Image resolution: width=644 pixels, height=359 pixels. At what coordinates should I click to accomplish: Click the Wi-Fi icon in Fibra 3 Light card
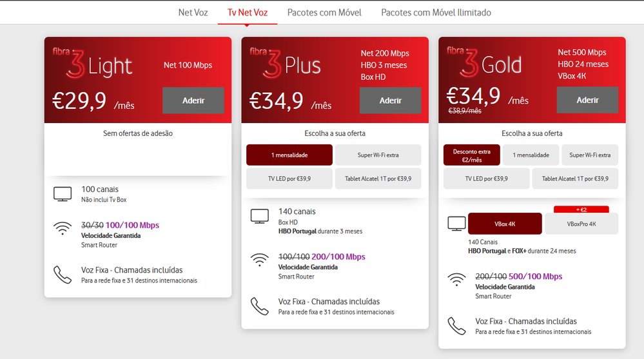pos(63,229)
